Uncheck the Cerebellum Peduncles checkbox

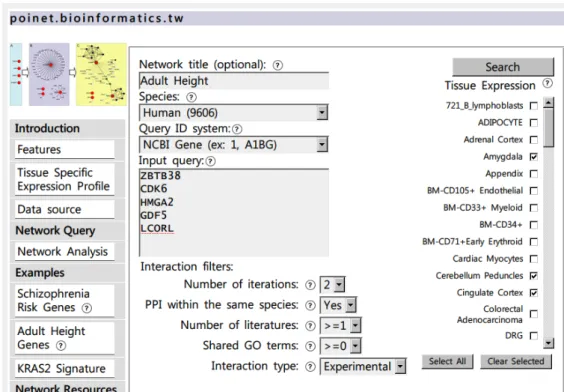click(x=534, y=276)
